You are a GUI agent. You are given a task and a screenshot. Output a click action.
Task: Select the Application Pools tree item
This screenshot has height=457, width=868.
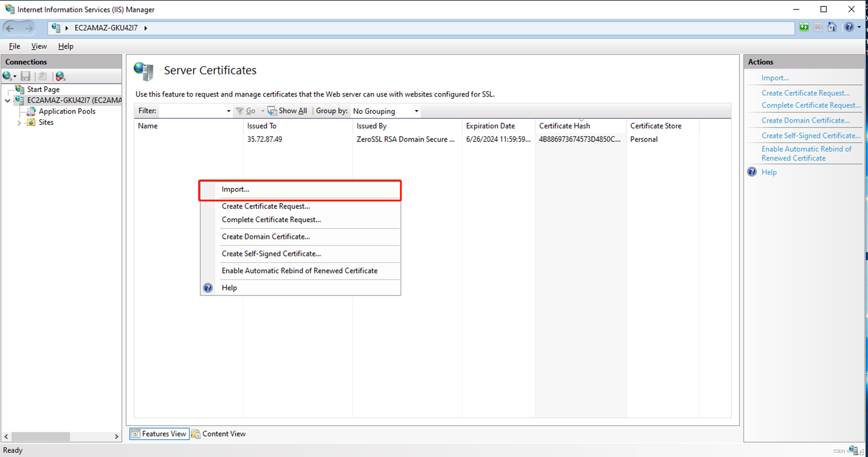point(67,111)
